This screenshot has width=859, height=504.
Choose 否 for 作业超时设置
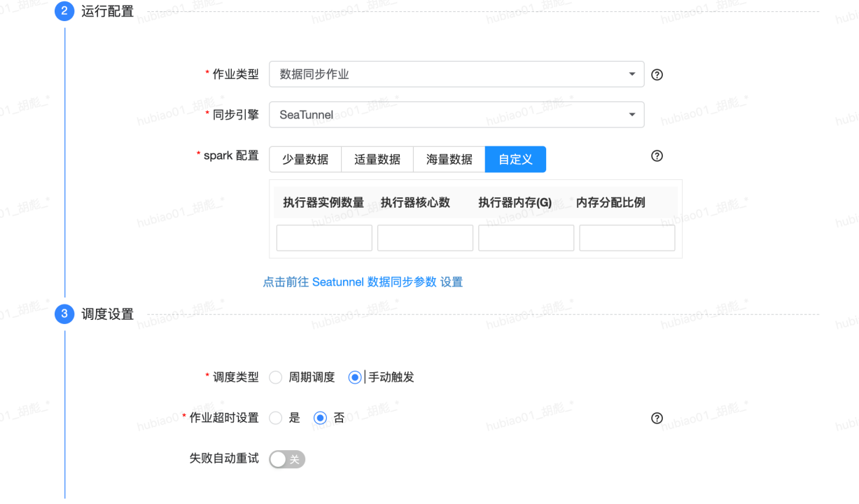pos(320,418)
